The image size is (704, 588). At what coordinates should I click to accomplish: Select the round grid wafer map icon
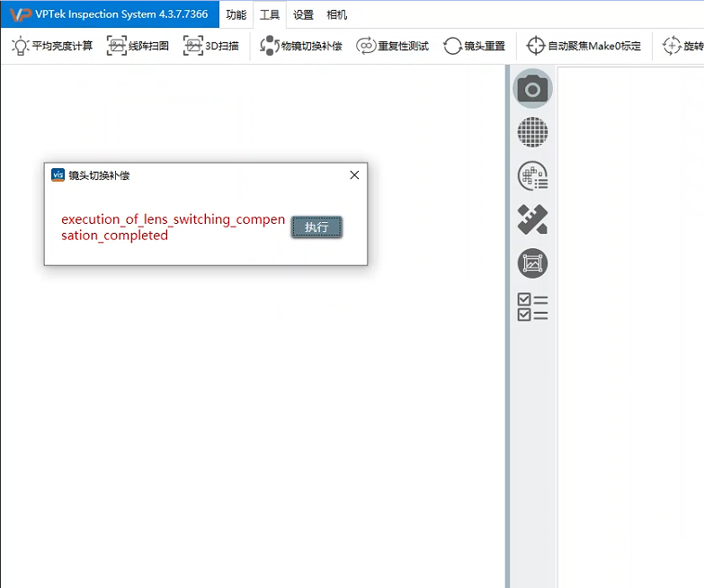(532, 132)
